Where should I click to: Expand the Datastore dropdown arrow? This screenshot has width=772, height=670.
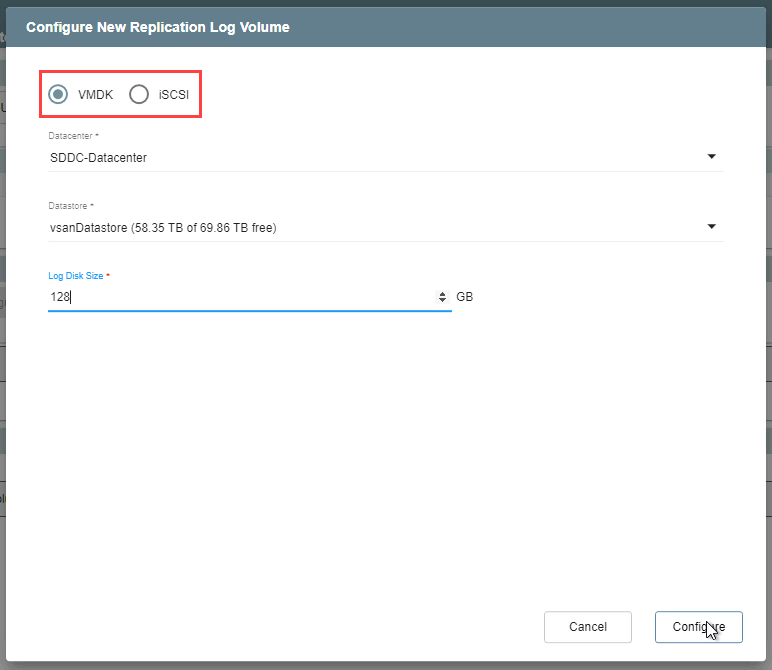tap(711, 227)
